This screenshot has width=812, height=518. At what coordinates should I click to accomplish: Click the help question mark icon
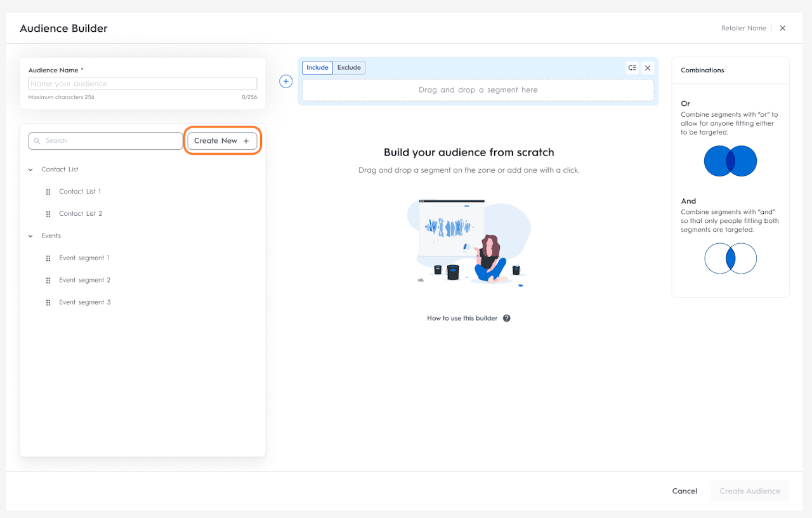click(x=507, y=318)
